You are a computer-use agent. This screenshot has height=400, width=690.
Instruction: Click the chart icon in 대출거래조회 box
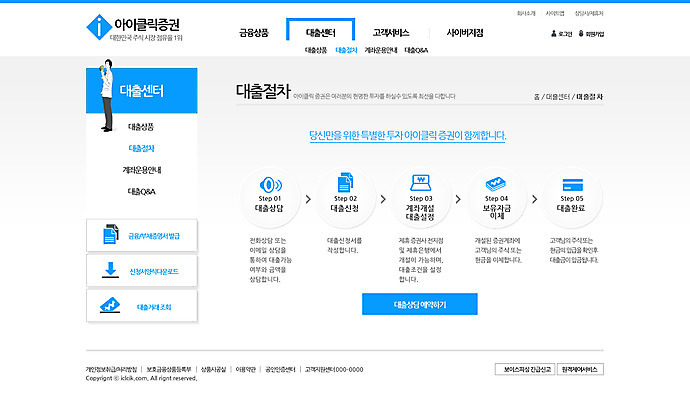pos(110,305)
